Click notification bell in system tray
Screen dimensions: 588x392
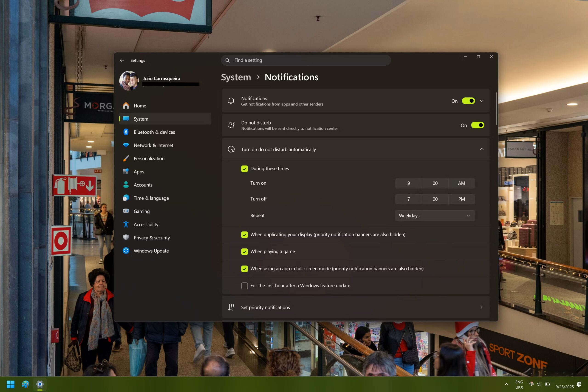579,384
